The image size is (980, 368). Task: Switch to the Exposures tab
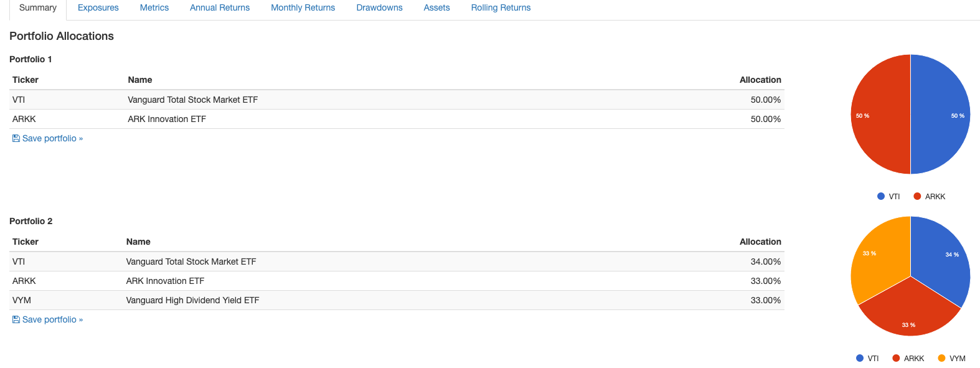[98, 8]
